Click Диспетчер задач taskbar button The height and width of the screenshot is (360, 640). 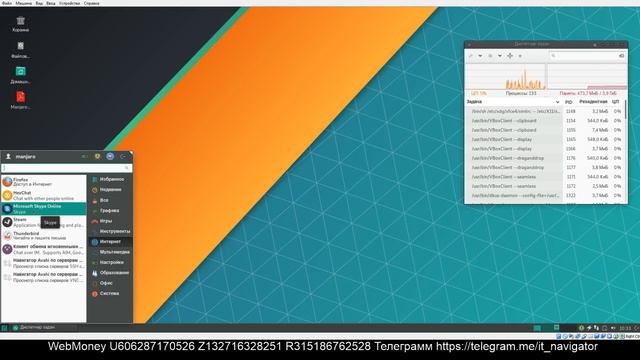[x=43, y=328]
